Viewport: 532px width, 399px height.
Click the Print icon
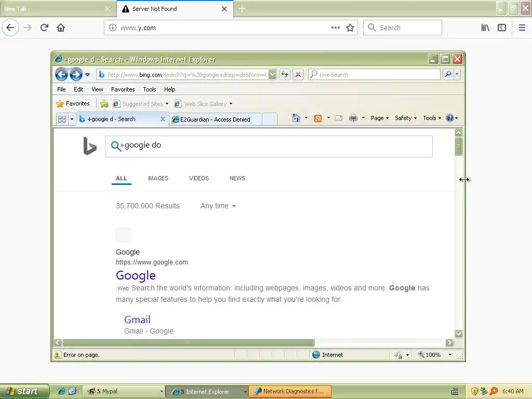[x=353, y=118]
